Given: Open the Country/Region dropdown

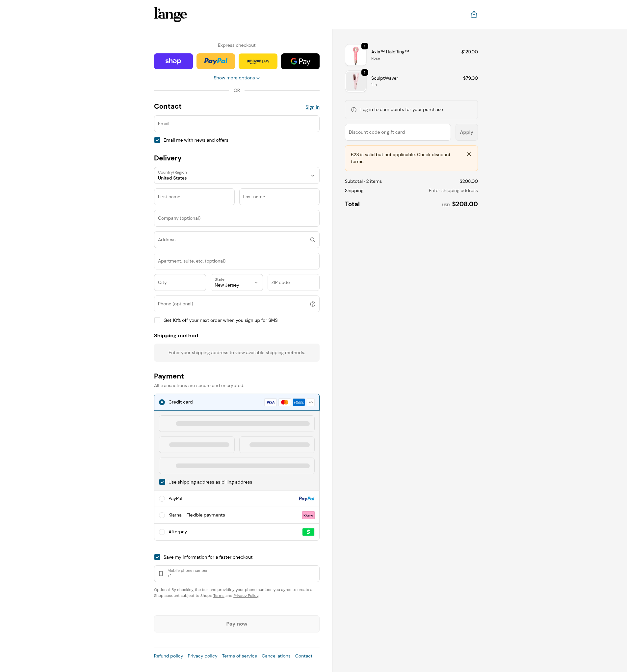Looking at the screenshot, I should coord(236,176).
